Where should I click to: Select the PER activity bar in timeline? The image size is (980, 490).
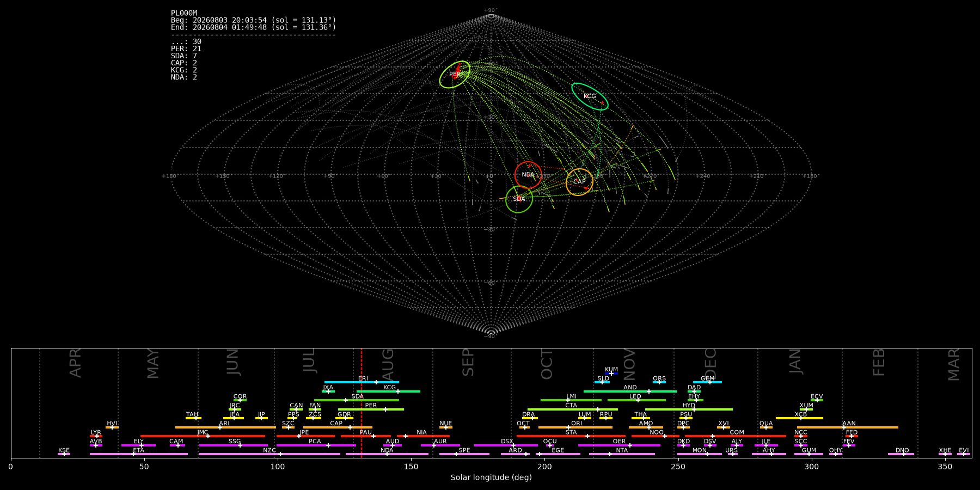click(371, 409)
